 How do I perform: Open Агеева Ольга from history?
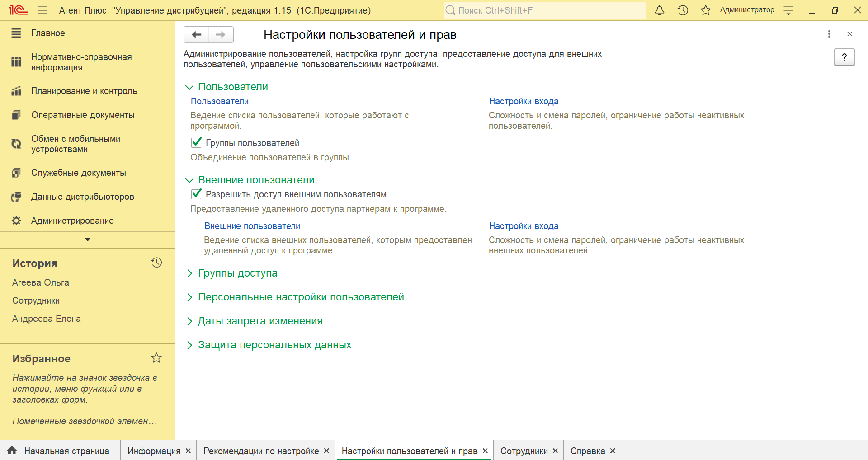[x=41, y=282]
